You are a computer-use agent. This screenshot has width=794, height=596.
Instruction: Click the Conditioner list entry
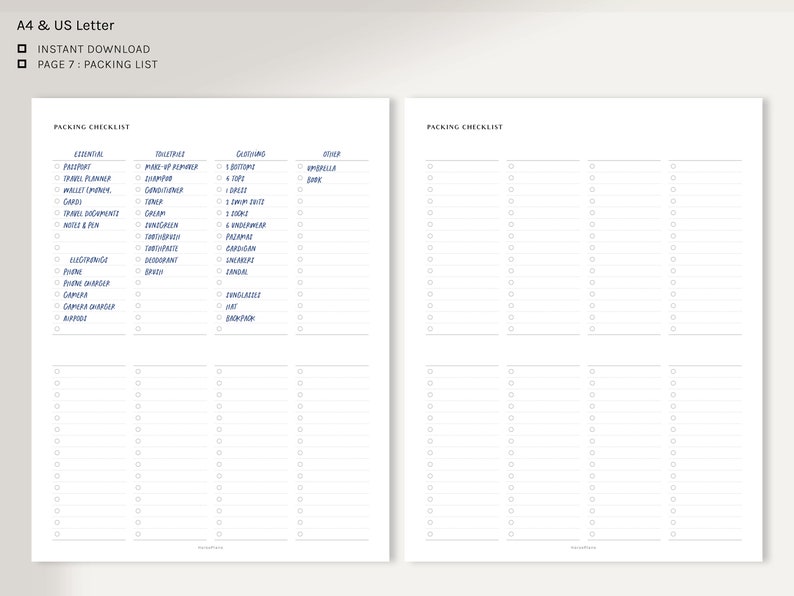pyautogui.click(x=164, y=190)
